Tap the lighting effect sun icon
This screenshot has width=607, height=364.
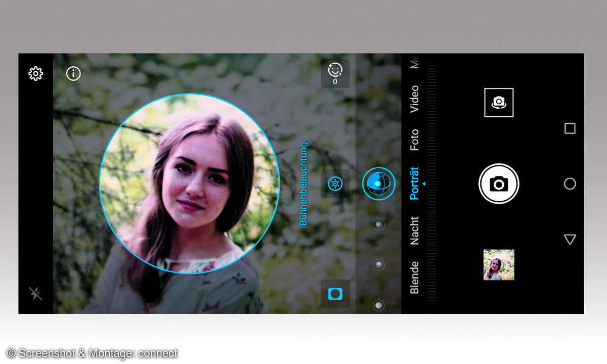[335, 184]
